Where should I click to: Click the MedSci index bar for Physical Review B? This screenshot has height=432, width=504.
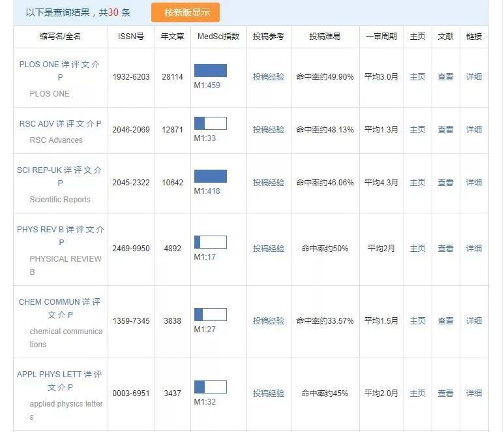[x=211, y=242]
